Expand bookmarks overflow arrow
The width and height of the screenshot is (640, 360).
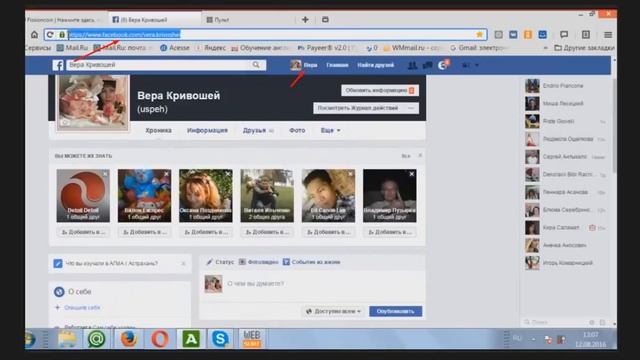pyautogui.click(x=545, y=48)
